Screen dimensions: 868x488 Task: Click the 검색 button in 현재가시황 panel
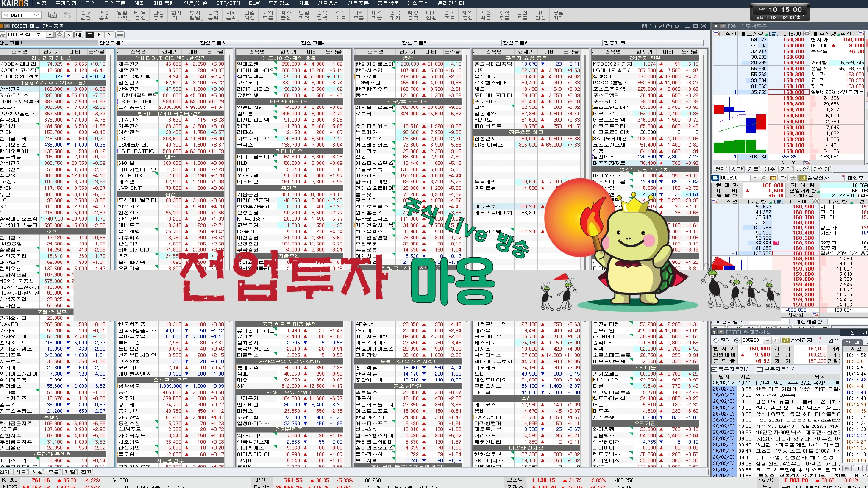click(x=833, y=340)
